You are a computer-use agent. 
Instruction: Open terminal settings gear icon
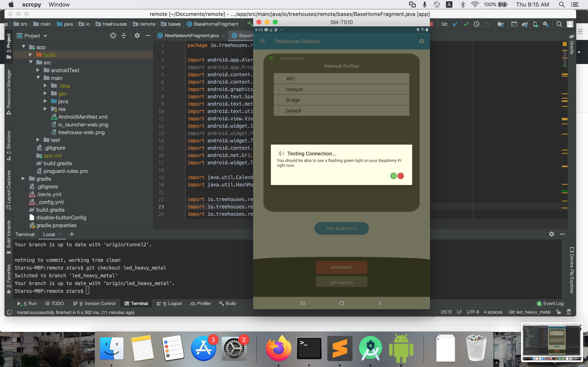(551, 234)
